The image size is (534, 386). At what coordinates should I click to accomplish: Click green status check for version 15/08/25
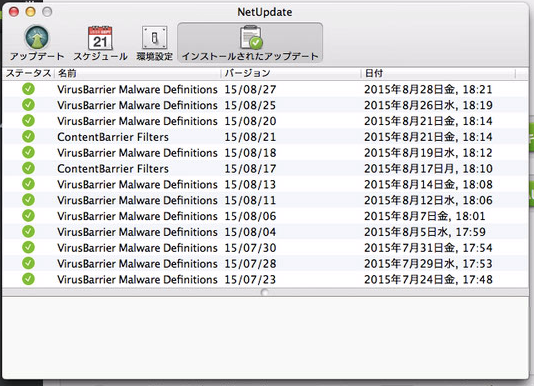click(29, 105)
